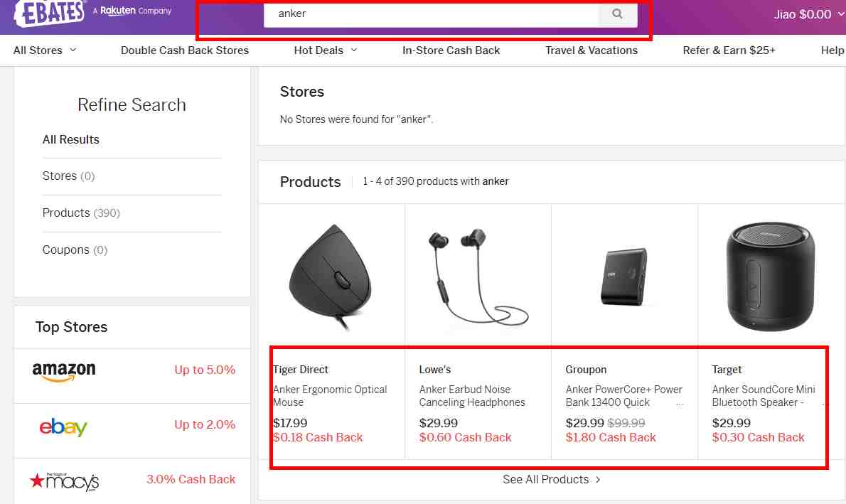Viewport: 846px width, 504px height.
Task: Filter results by Products (390)
Action: click(81, 213)
